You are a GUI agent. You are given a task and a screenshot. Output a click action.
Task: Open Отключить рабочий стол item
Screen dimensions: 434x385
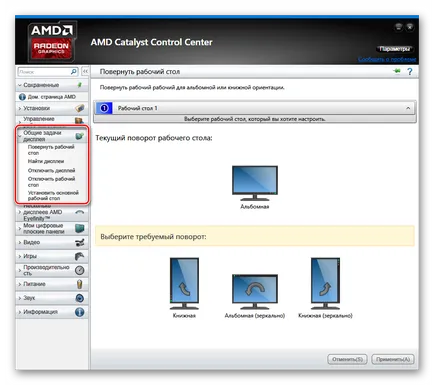[51, 182]
